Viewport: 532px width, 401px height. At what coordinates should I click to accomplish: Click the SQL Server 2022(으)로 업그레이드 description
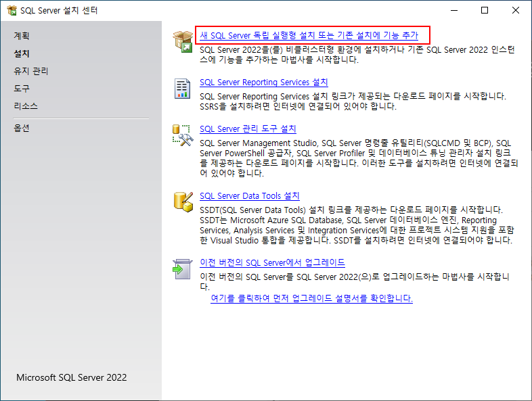click(355, 282)
